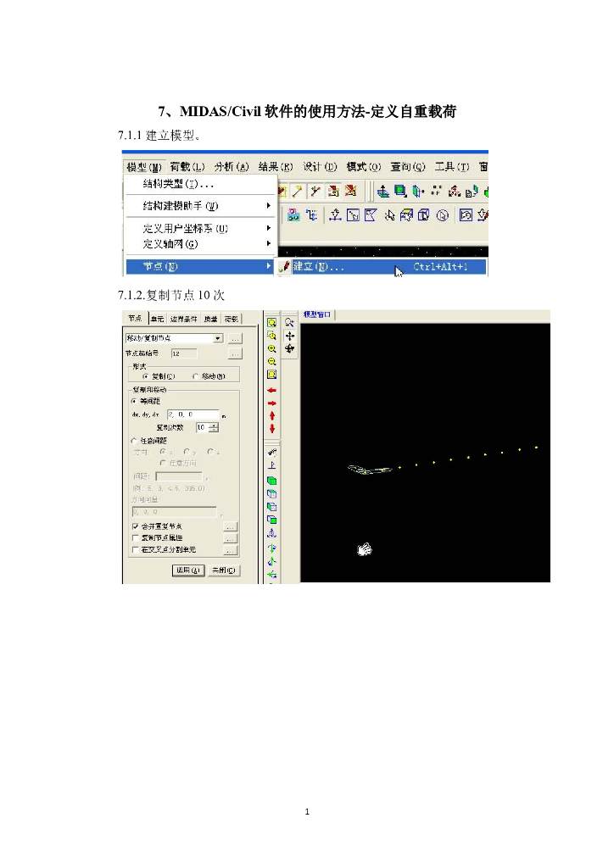Open the 工具(T) menu
The image size is (614, 868).
tap(452, 167)
